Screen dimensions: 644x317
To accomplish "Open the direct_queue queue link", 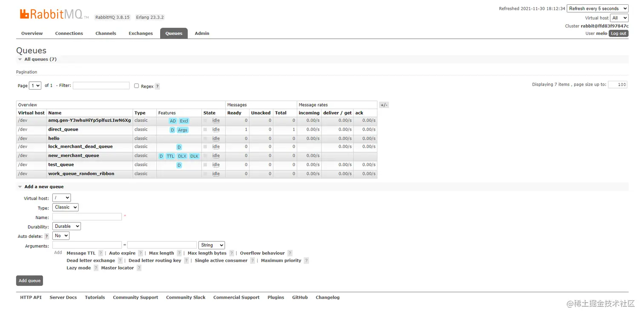I will 63,129.
